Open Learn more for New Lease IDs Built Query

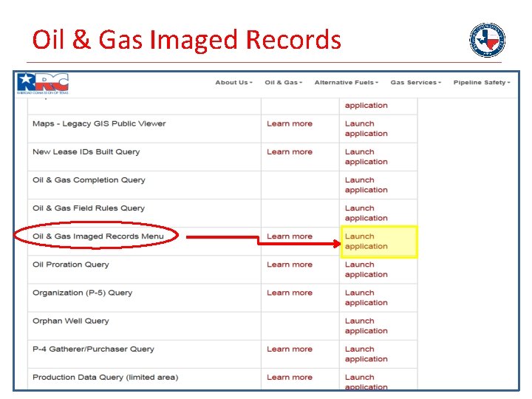tap(290, 152)
